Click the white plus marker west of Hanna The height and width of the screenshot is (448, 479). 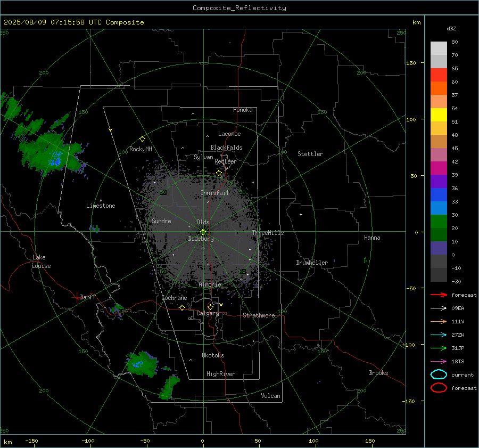pos(301,214)
